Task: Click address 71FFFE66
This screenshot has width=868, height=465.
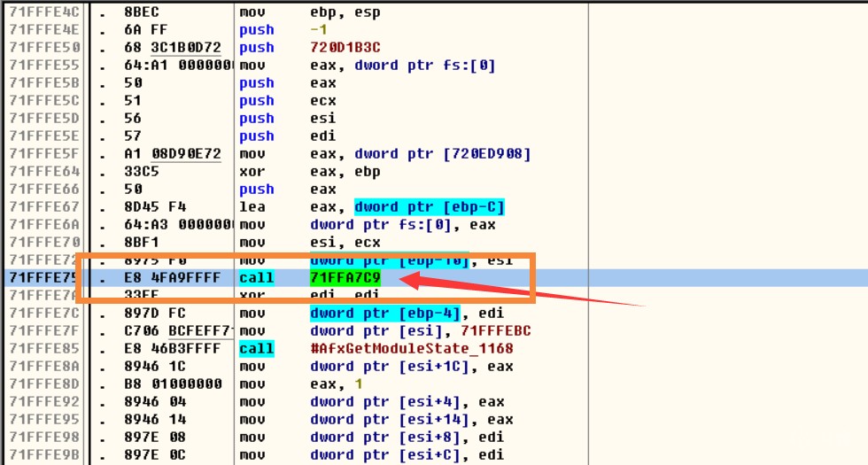Action: [44, 189]
